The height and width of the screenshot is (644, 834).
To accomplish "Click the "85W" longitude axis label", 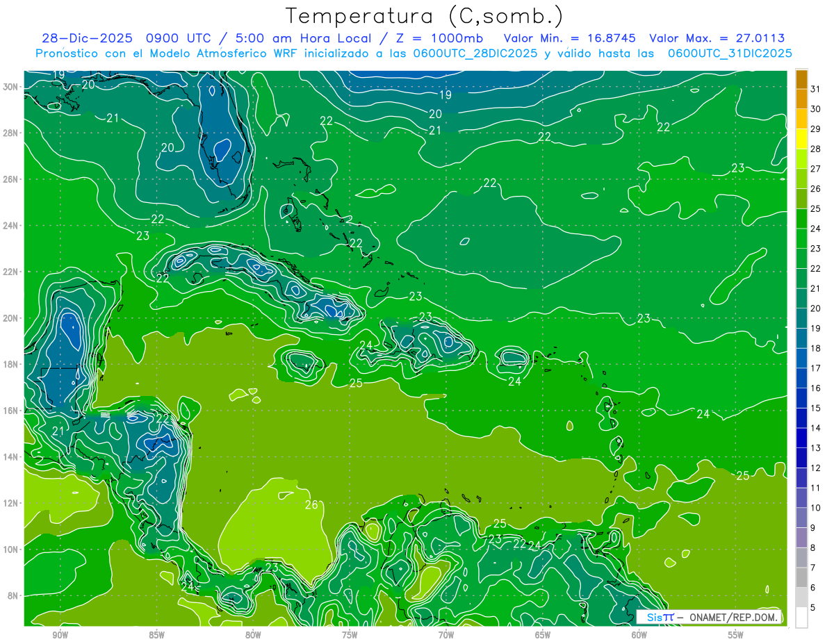I will pyautogui.click(x=156, y=635).
